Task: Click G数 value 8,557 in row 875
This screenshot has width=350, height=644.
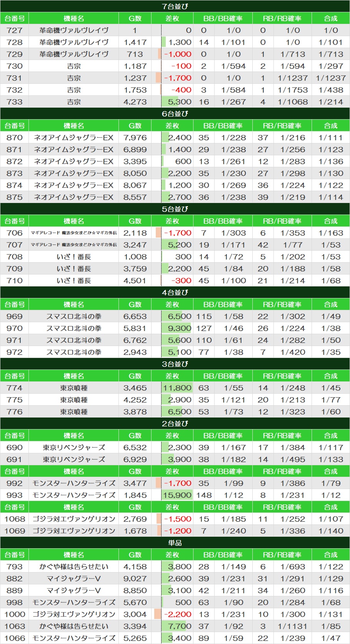Action: [x=135, y=197]
